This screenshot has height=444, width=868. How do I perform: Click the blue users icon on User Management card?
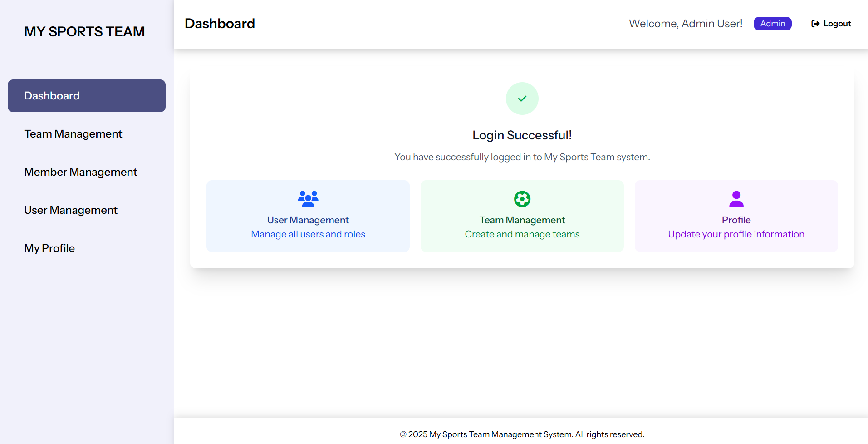[308, 198]
